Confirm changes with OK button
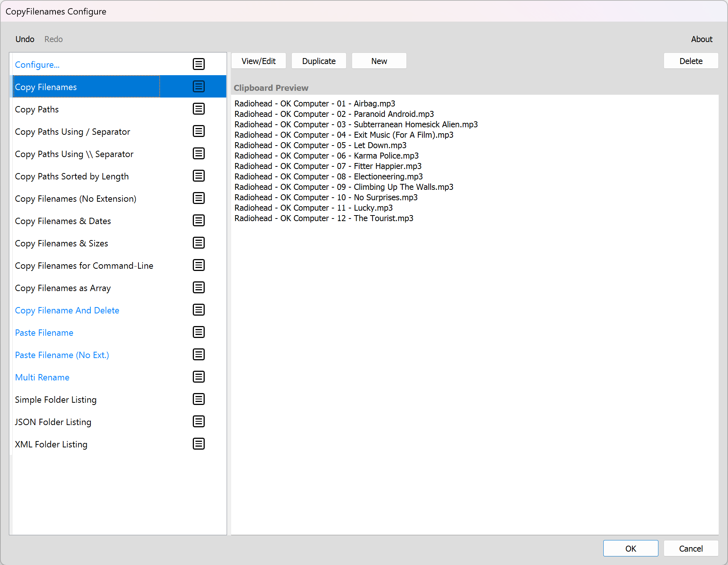The height and width of the screenshot is (565, 728). (x=630, y=548)
